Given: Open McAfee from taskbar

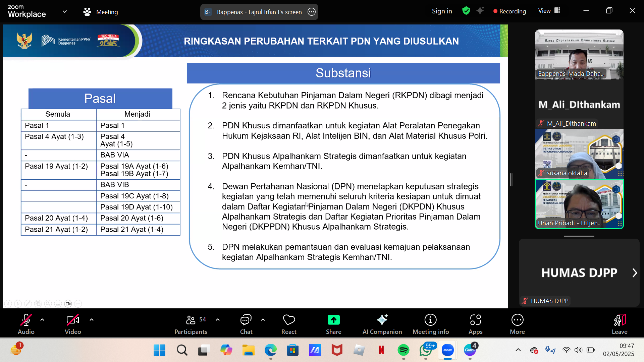Looking at the screenshot, I should click(x=337, y=350).
